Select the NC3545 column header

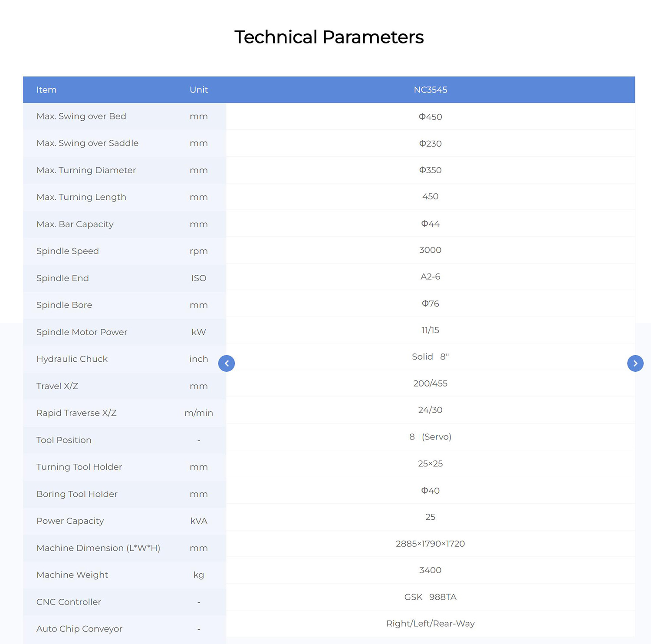tap(430, 90)
